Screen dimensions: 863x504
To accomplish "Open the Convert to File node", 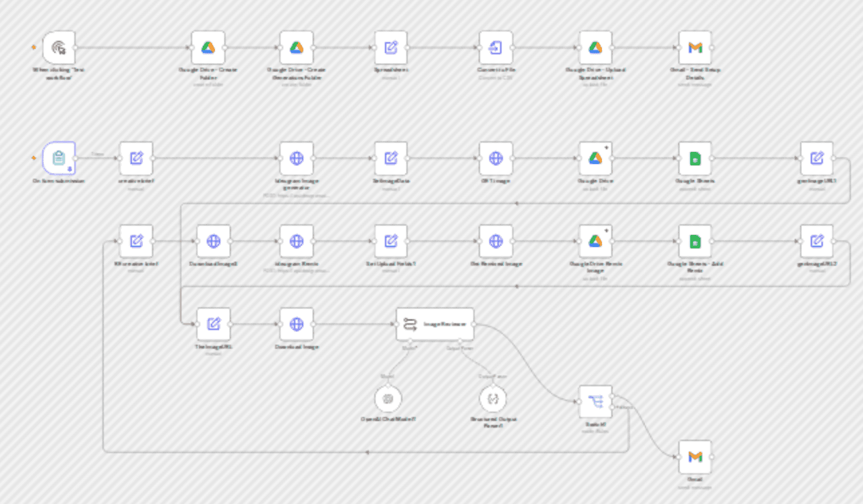I will click(496, 48).
